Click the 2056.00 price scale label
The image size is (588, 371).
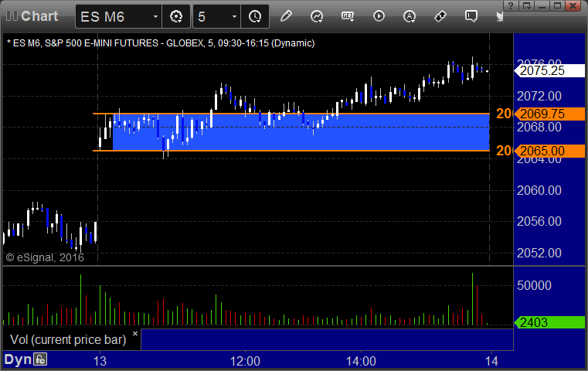539,221
